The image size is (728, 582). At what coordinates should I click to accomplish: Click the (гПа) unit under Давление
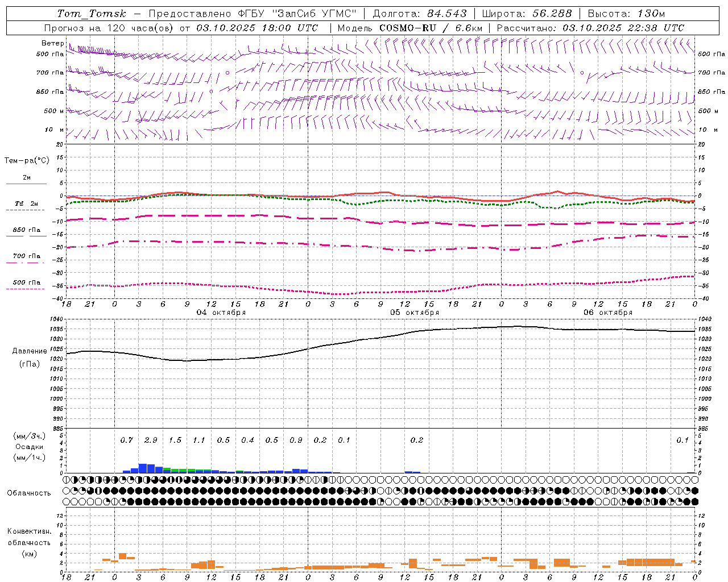(x=30, y=364)
